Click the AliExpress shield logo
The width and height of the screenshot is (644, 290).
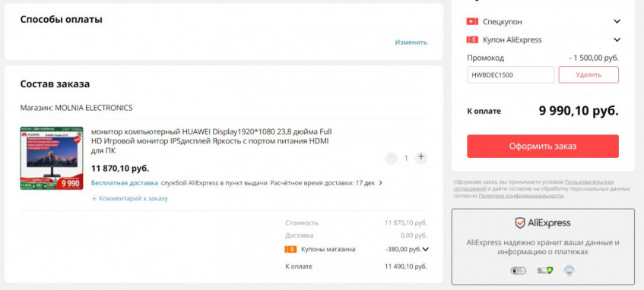coord(520,223)
